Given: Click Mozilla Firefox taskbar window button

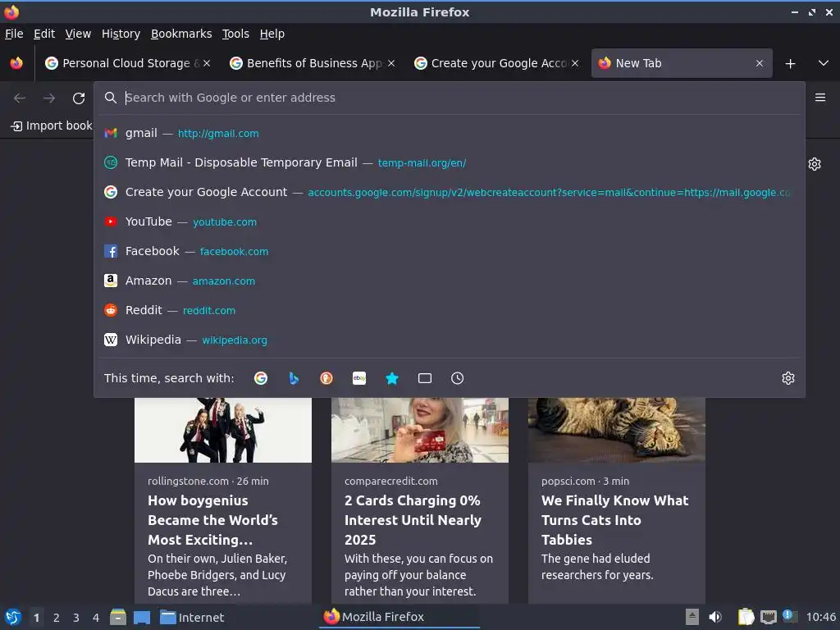Looking at the screenshot, I should pos(400,617).
